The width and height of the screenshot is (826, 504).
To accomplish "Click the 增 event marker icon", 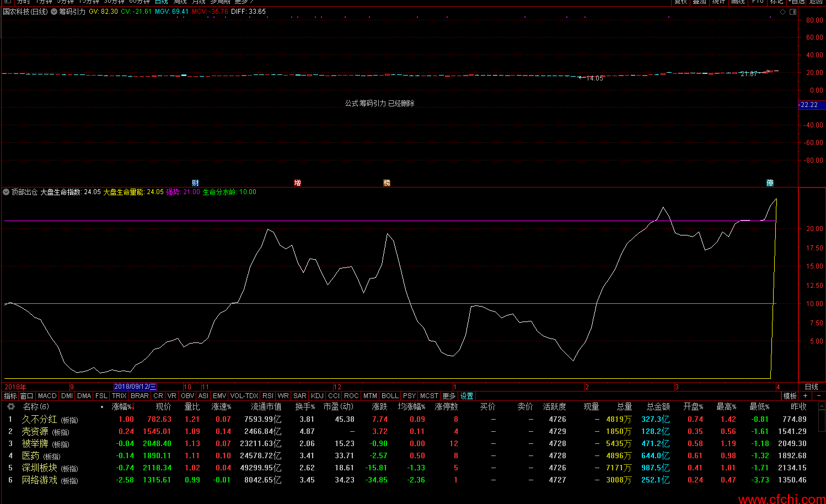I will [297, 183].
